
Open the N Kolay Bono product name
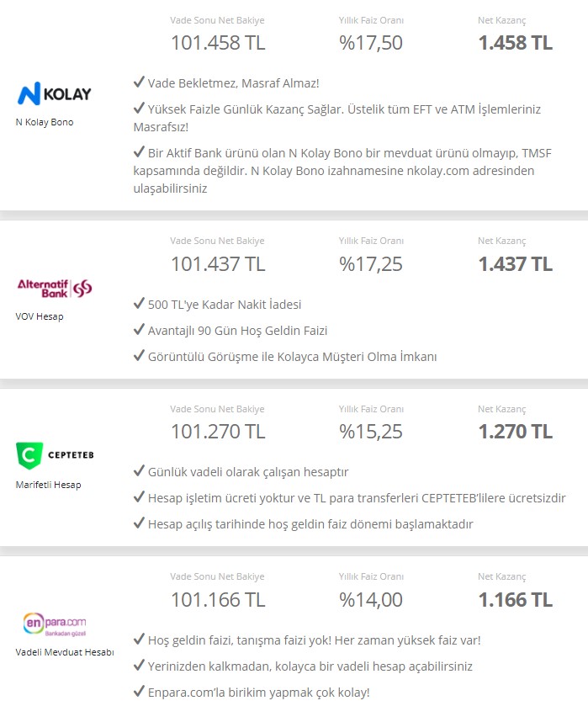[44, 122]
